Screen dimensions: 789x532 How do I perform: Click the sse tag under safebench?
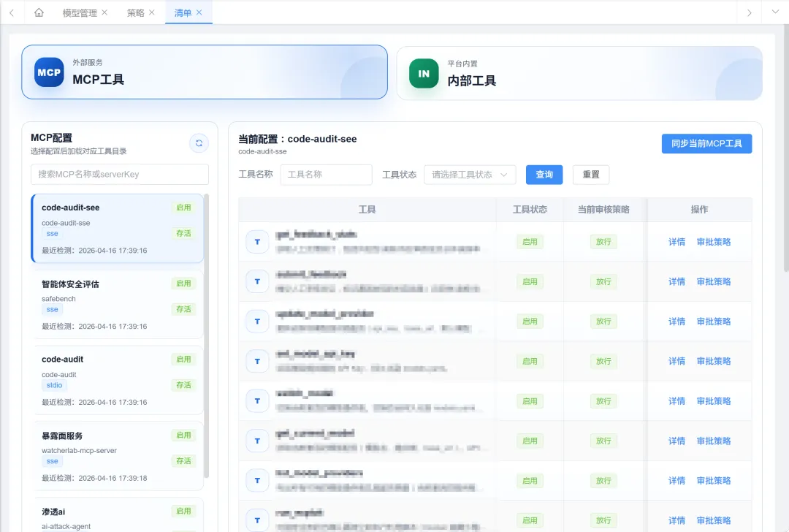tap(53, 310)
